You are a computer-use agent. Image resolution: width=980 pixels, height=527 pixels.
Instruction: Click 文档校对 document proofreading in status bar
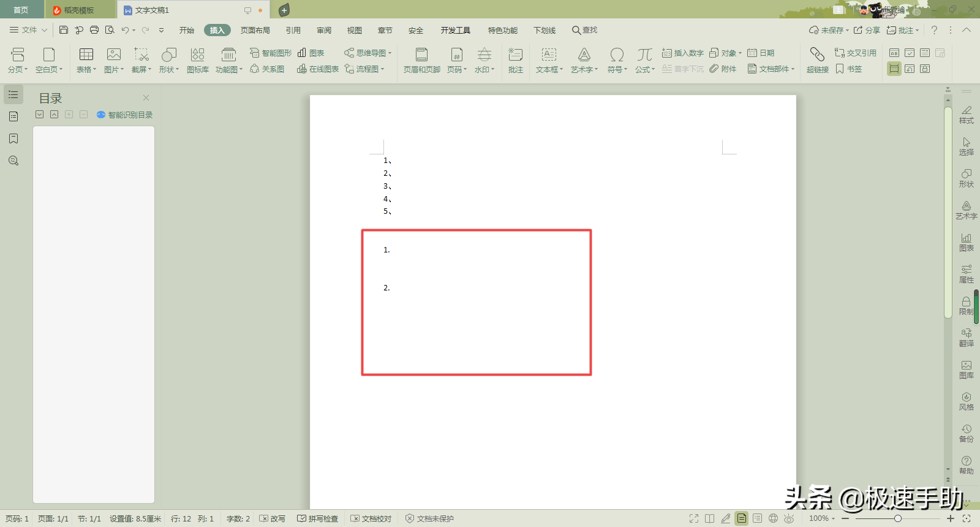pyautogui.click(x=371, y=518)
